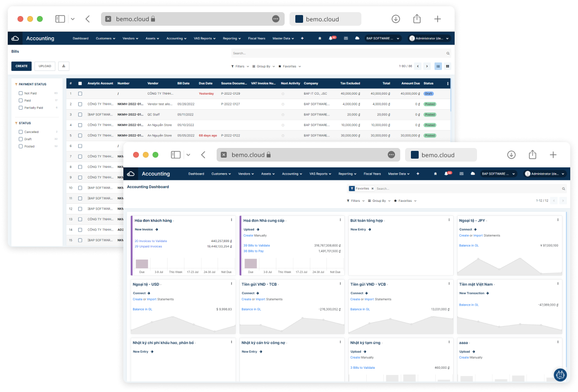Image resolution: width=578 pixels, height=392 pixels.
Task: Select the list view icon in Bills
Action: 438,66
